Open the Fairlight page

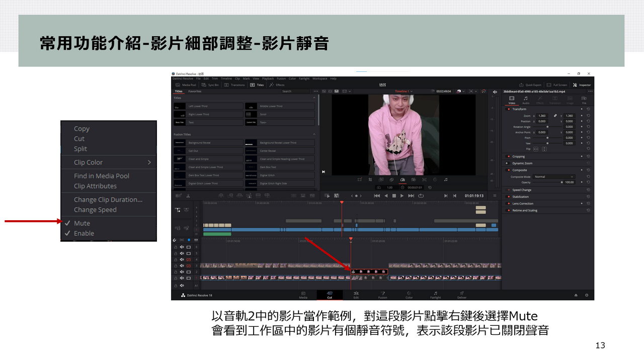point(435,295)
